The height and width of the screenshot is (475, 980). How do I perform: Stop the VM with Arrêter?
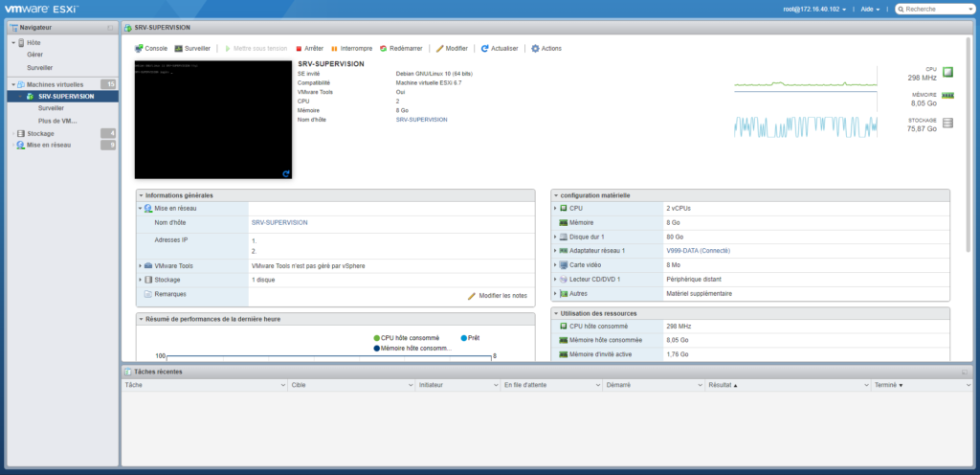309,48
